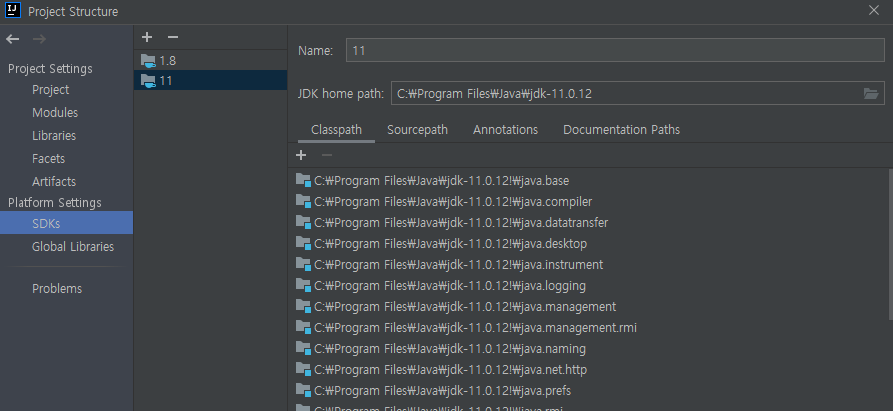
Task: Select the java.datatransfer classpath path
Action: [x=461, y=223]
